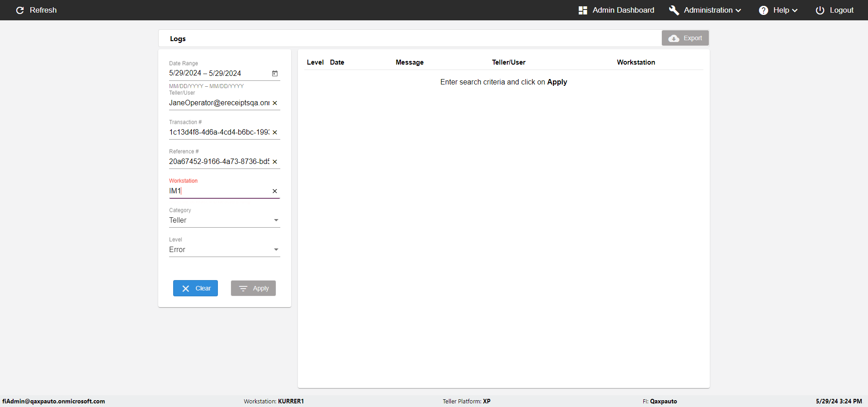Image resolution: width=868 pixels, height=407 pixels.
Task: Click the Level dropdown arrow
Action: (276, 250)
